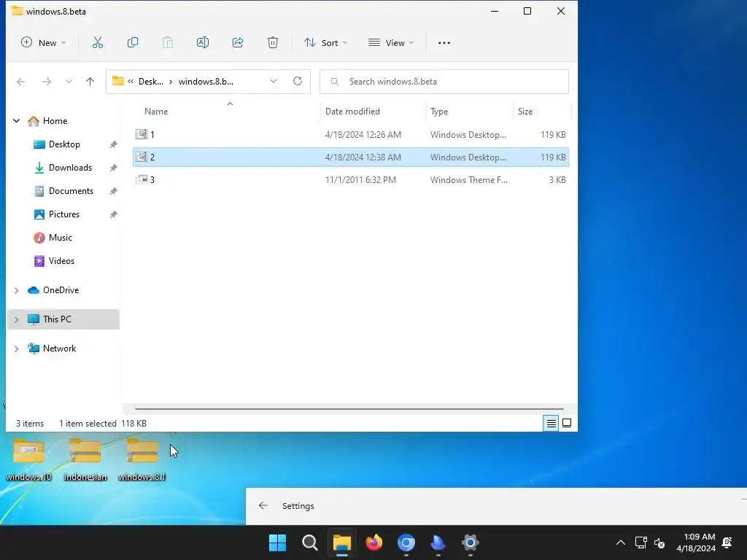Click the Rename icon in toolbar
747x560 pixels.
click(x=203, y=43)
